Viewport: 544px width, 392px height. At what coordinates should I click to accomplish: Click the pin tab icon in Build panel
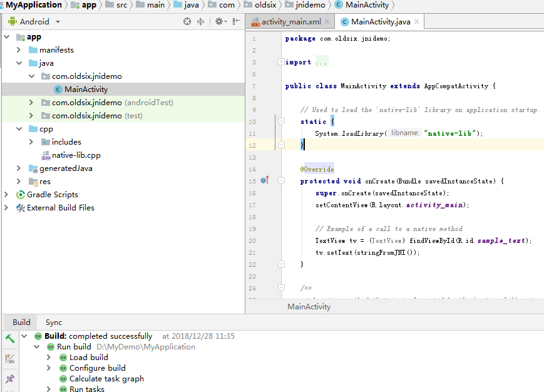point(10,378)
